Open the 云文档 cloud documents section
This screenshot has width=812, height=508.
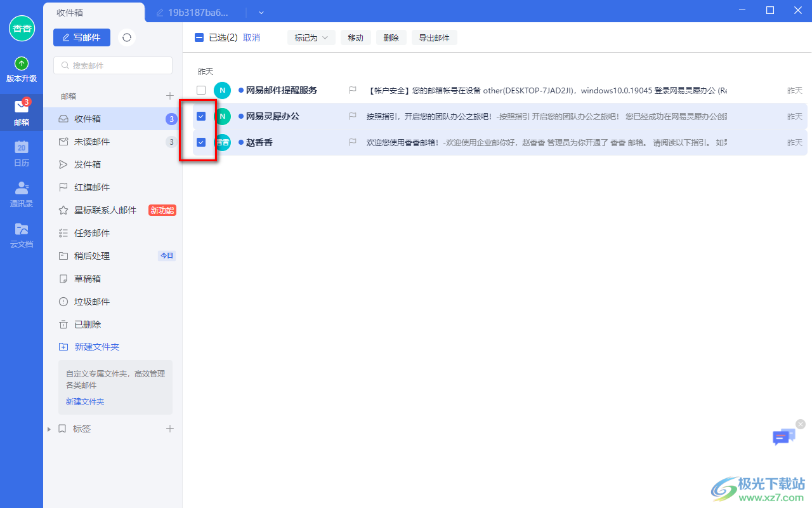tap(22, 235)
